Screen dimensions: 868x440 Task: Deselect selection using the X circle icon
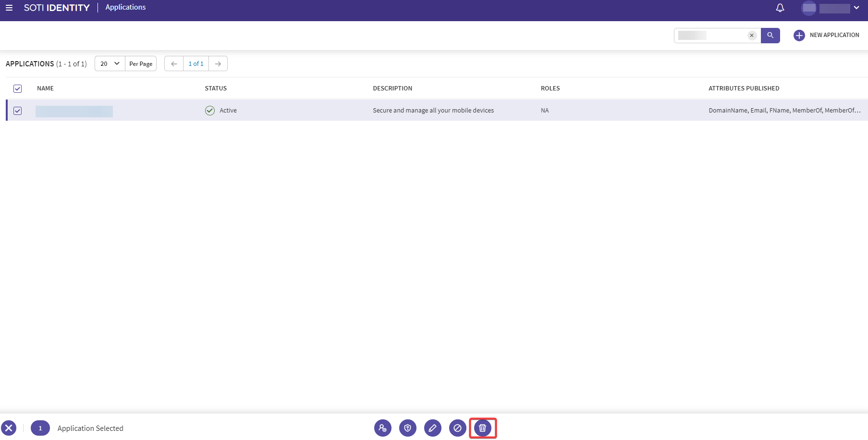9,427
